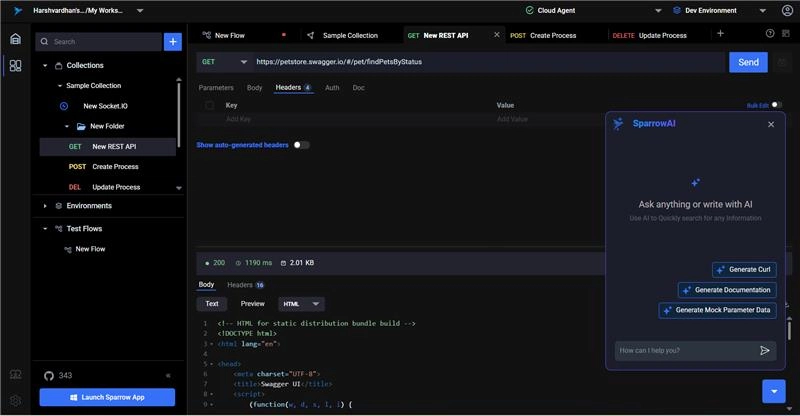800x416 pixels.
Task: Open the user profile icon
Action: pyautogui.click(x=787, y=10)
